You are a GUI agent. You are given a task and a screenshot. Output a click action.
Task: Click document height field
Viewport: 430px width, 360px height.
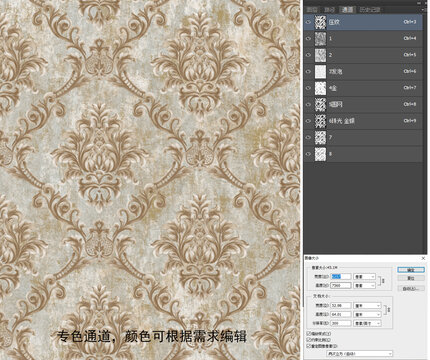[341, 314]
